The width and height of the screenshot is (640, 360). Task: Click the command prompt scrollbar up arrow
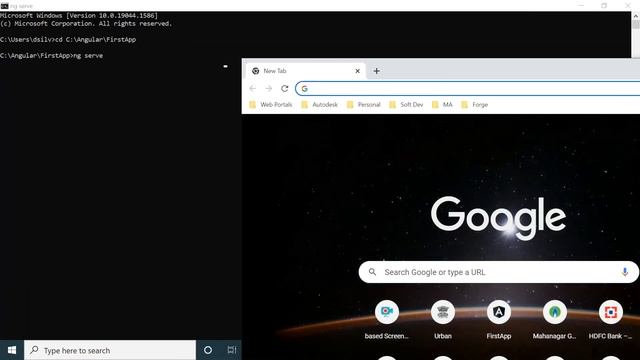pos(636,16)
